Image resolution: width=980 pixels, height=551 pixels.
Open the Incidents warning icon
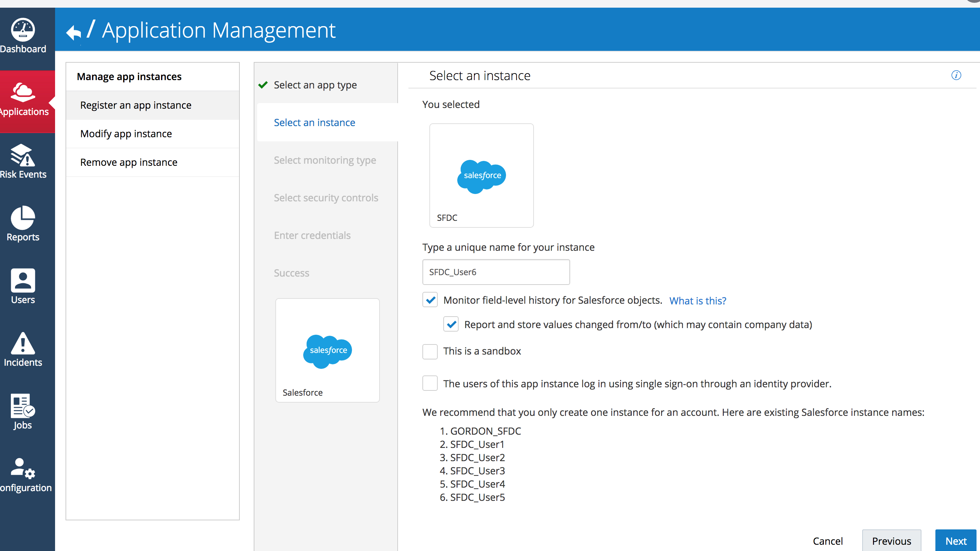coord(23,343)
